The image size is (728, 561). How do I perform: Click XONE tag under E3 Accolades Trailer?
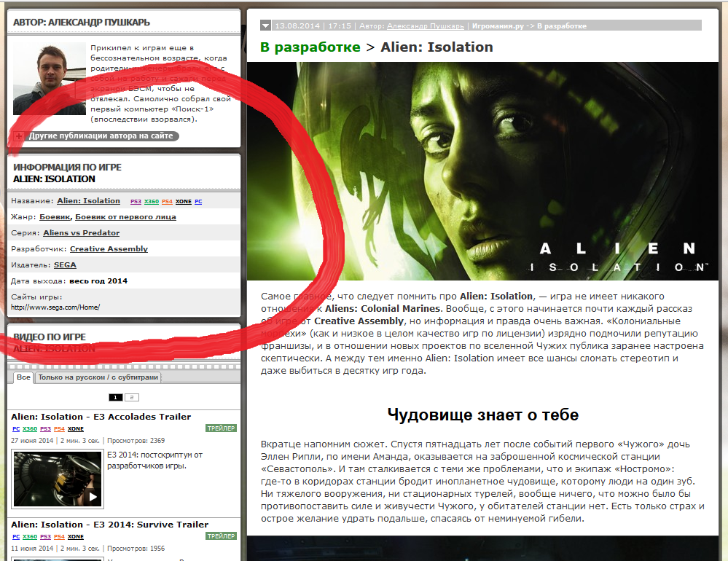tap(75, 428)
